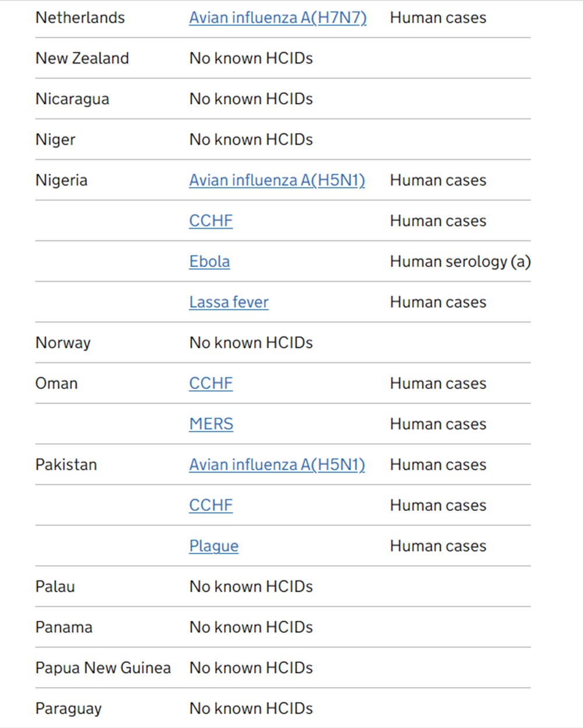
Task: Select the Palau country cell
Action: [55, 587]
